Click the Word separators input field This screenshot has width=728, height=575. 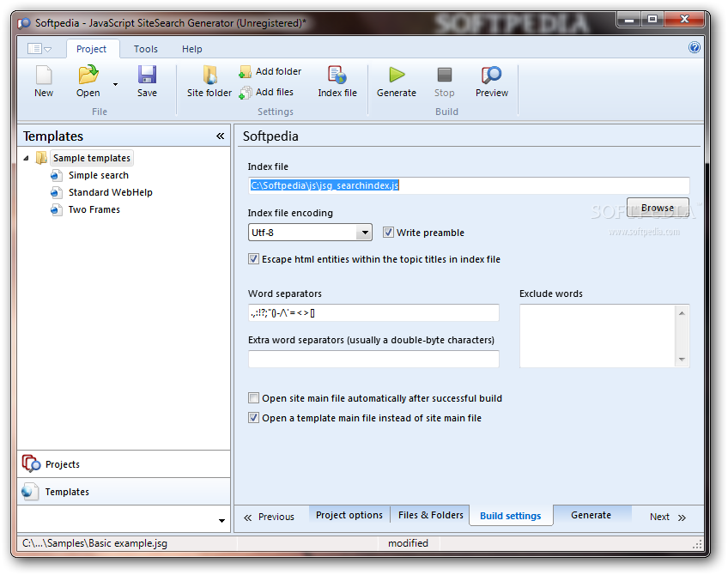click(x=373, y=312)
